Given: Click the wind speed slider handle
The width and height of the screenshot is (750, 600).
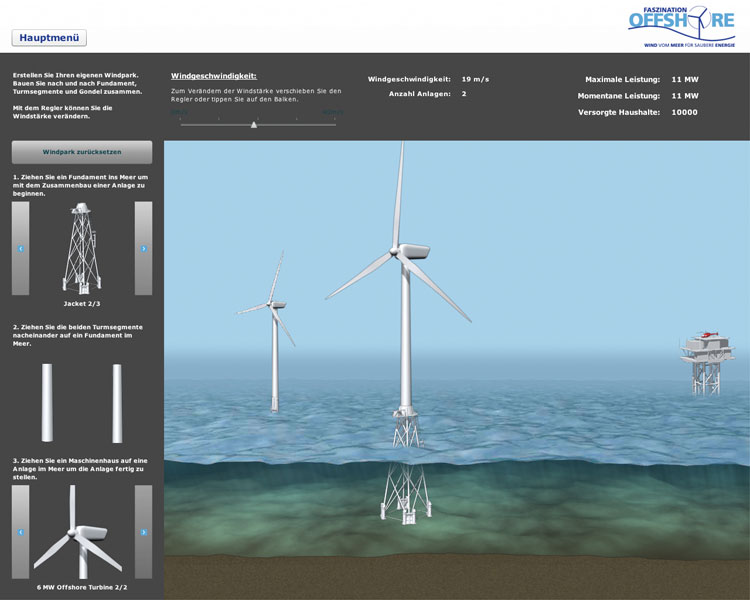Looking at the screenshot, I should pyautogui.click(x=254, y=125).
